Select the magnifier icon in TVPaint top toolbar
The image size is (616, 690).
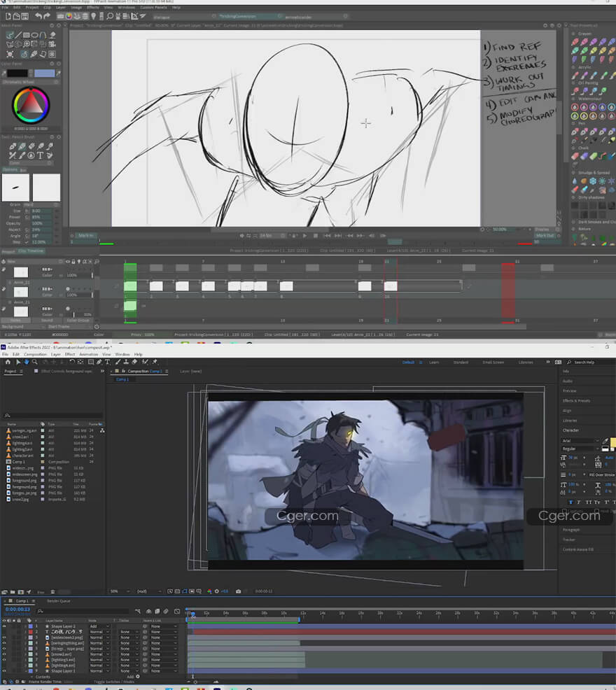click(x=110, y=16)
